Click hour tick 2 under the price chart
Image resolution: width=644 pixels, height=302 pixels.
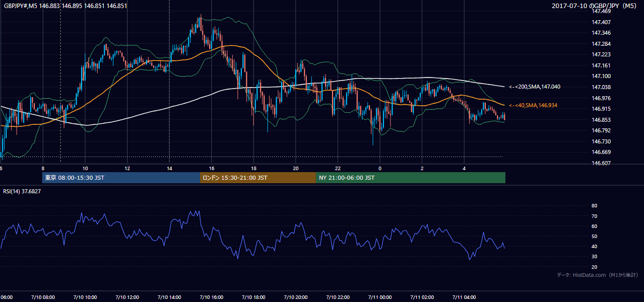click(422, 168)
